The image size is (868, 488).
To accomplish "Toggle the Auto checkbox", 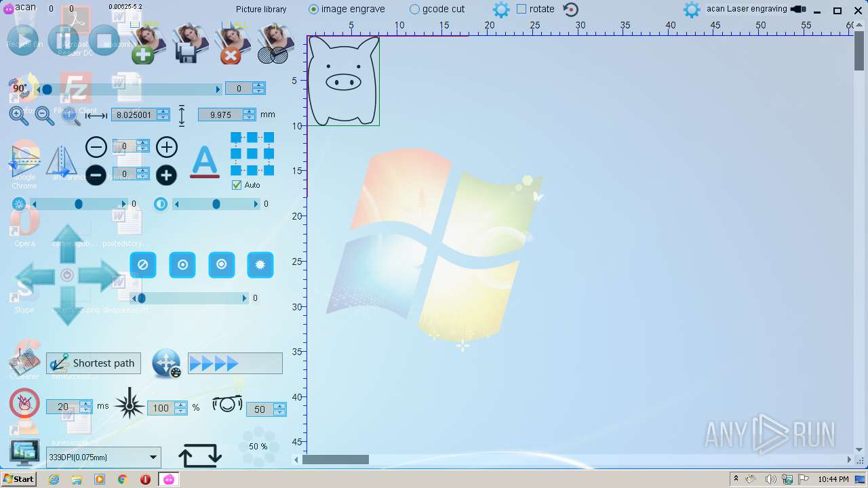I will pyautogui.click(x=237, y=185).
